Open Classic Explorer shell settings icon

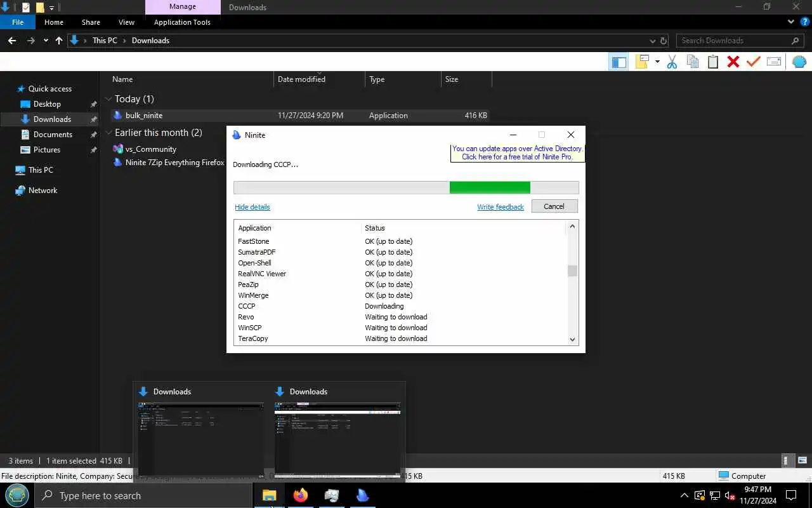click(x=799, y=62)
